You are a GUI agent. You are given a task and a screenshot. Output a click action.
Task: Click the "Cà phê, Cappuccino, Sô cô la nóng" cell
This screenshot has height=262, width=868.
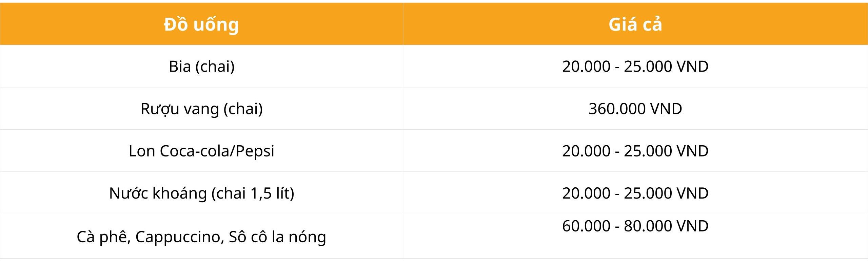pyautogui.click(x=201, y=237)
